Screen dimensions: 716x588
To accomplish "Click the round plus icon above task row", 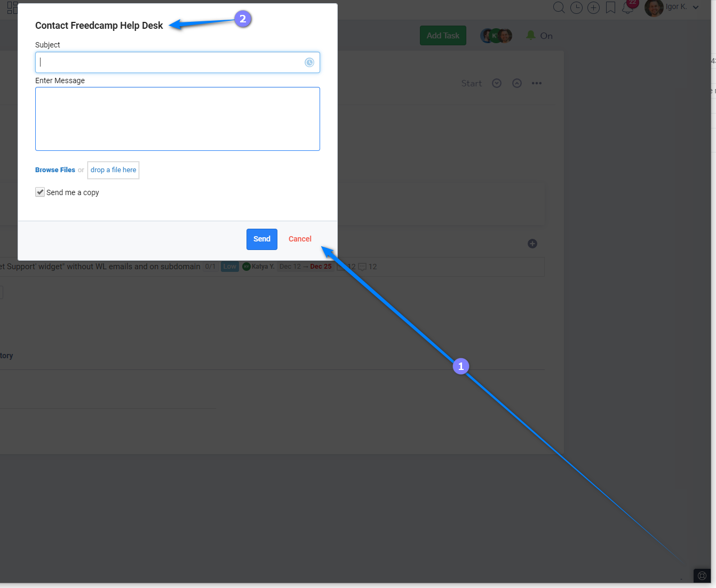I will pyautogui.click(x=532, y=244).
